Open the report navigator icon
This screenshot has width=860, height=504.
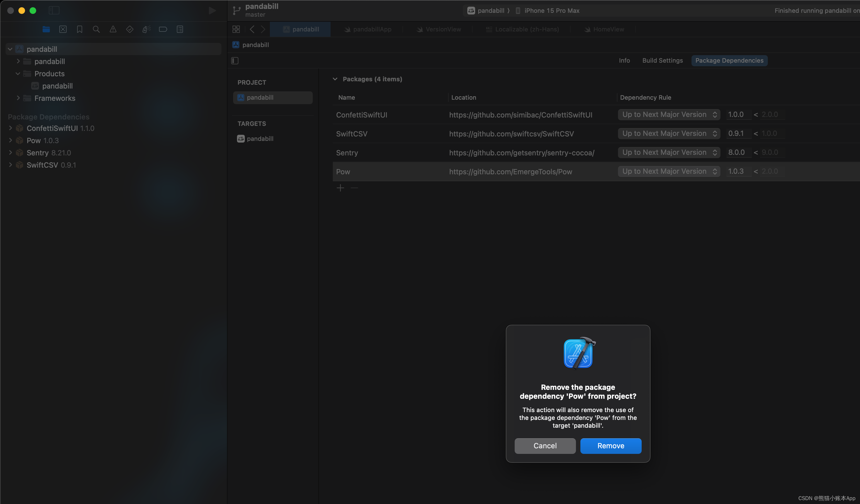point(180,29)
